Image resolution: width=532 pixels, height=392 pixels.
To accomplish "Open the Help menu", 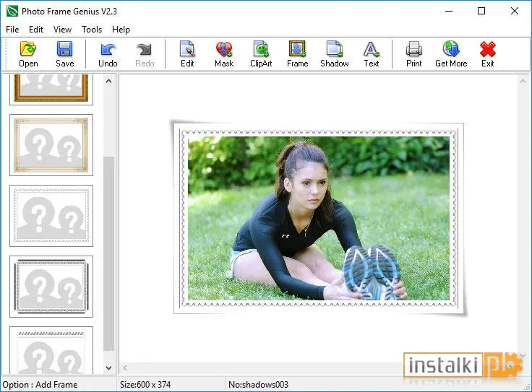I will [x=121, y=30].
